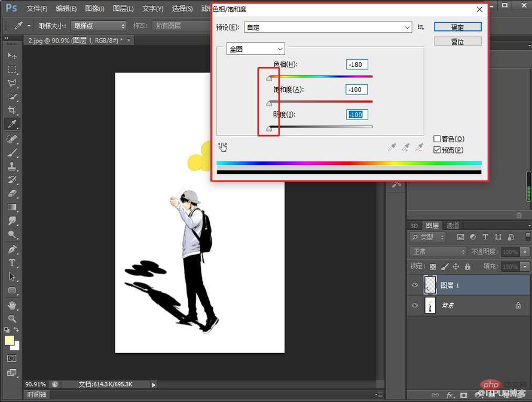
Task: Select the Clone Stamp tool
Action: pyautogui.click(x=12, y=166)
